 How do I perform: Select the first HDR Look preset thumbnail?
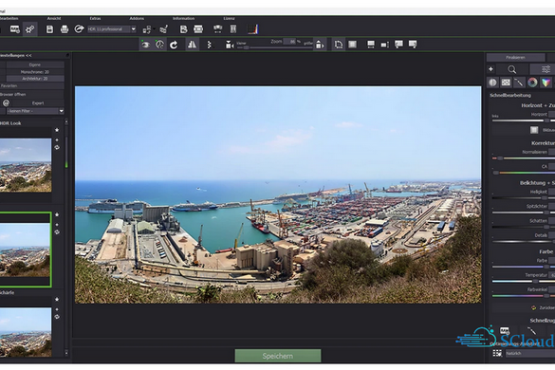25,165
